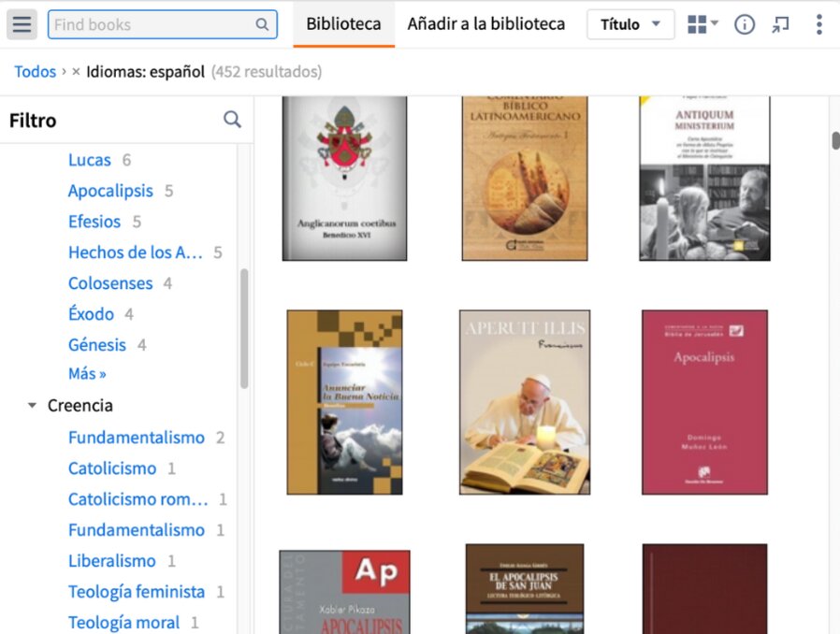Collapse the Creencia section
Viewport: 840px width, 634px height.
pos(32,405)
